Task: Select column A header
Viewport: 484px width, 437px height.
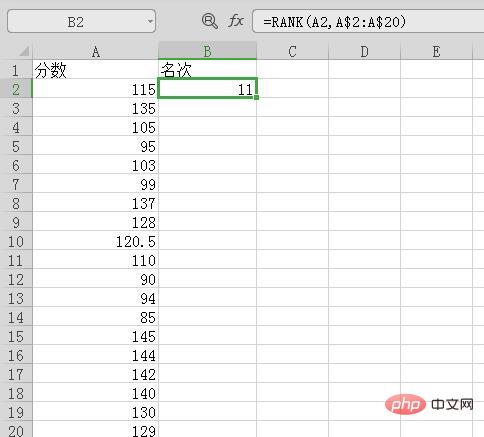Action: pyautogui.click(x=96, y=51)
